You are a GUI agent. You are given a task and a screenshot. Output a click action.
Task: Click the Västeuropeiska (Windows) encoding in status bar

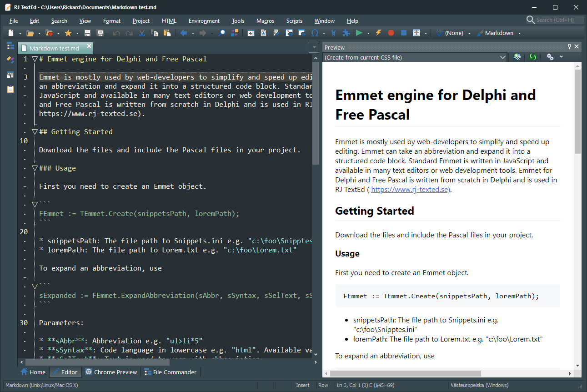tap(480, 385)
